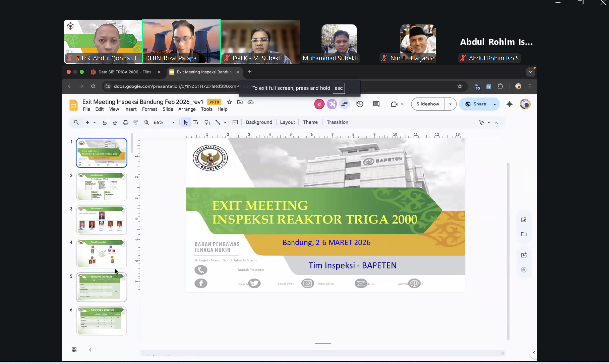This screenshot has height=364, width=609.
Task: Click the undo arrow icon
Action: [104, 123]
